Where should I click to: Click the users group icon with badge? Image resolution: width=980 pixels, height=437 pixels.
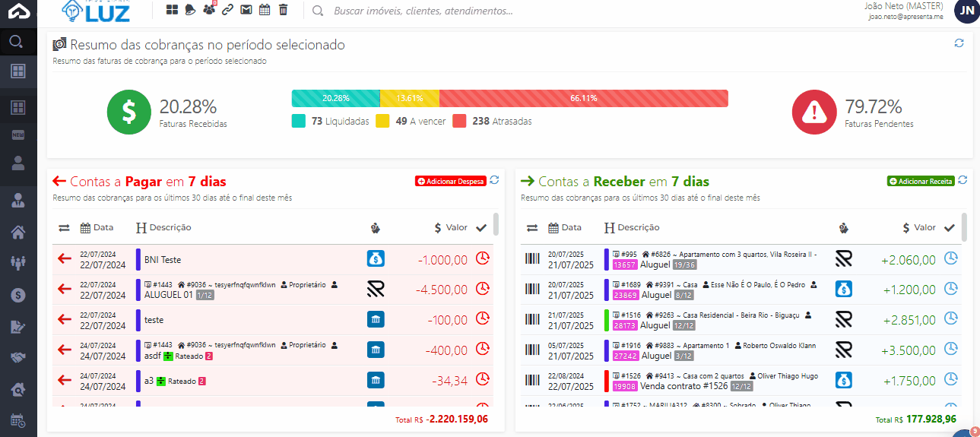point(209,10)
